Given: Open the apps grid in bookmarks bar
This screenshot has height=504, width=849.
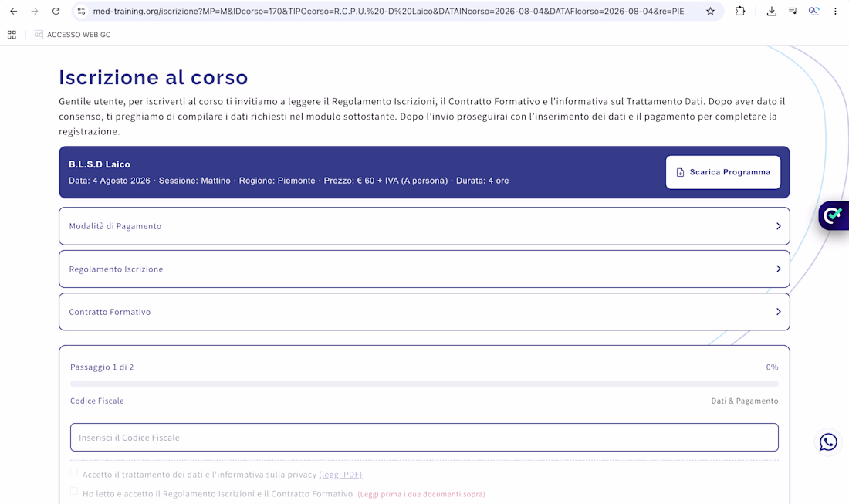Looking at the screenshot, I should (12, 35).
